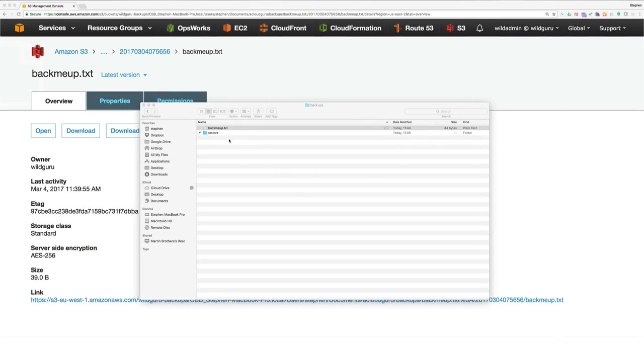Image resolution: width=644 pixels, height=362 pixels.
Task: Open the CloudFront service shortcut
Action: pos(283,28)
